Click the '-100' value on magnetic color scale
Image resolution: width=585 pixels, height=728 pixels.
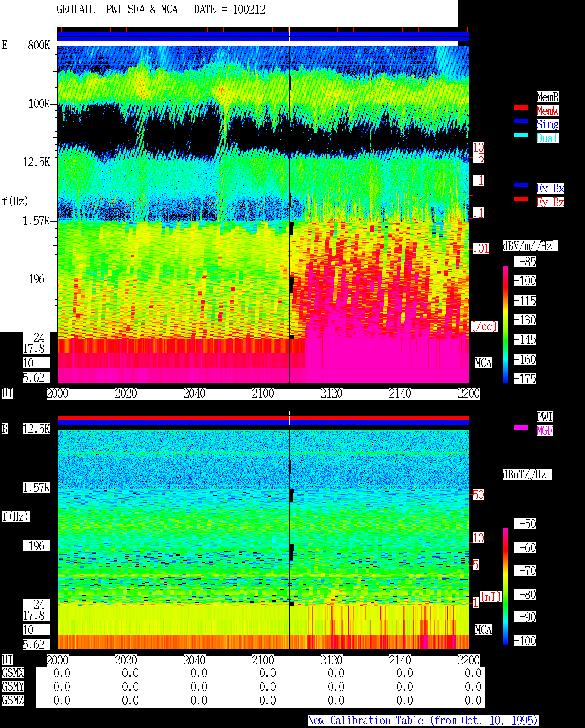coord(526,641)
